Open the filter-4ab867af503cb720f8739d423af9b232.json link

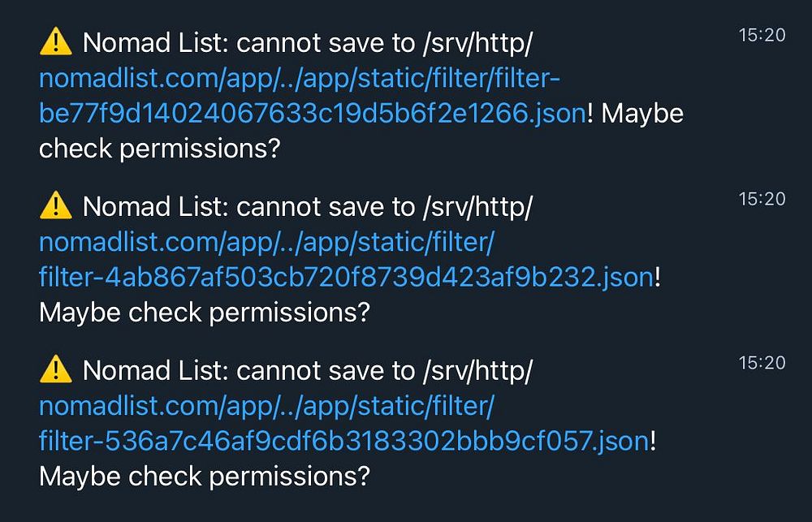[347, 278]
